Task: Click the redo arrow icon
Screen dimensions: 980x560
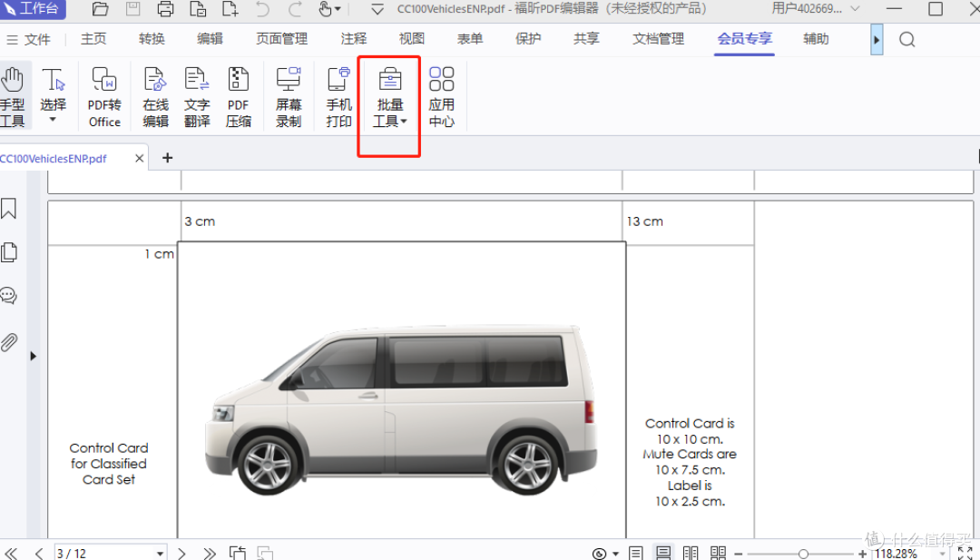Action: (x=295, y=9)
